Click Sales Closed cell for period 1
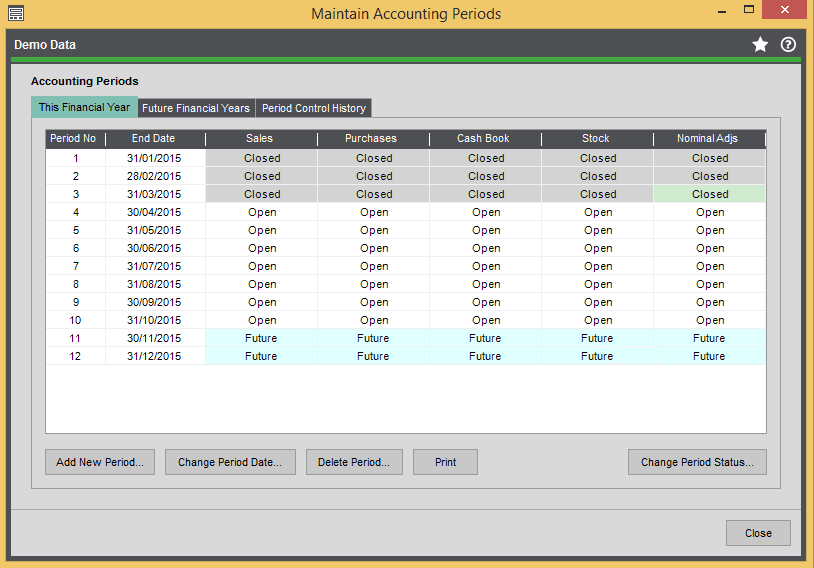Viewport: 814px width, 568px height. (x=262, y=158)
